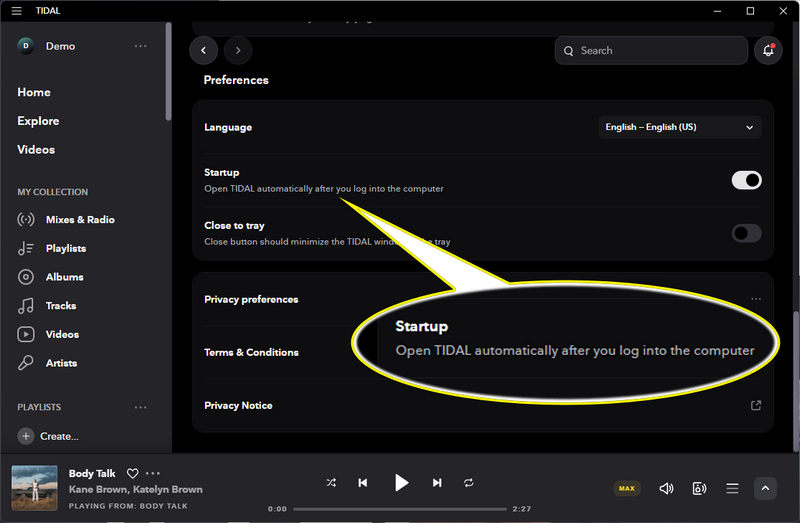Toggle repeat mode
Viewport: 800px width, 523px height.
(469, 483)
